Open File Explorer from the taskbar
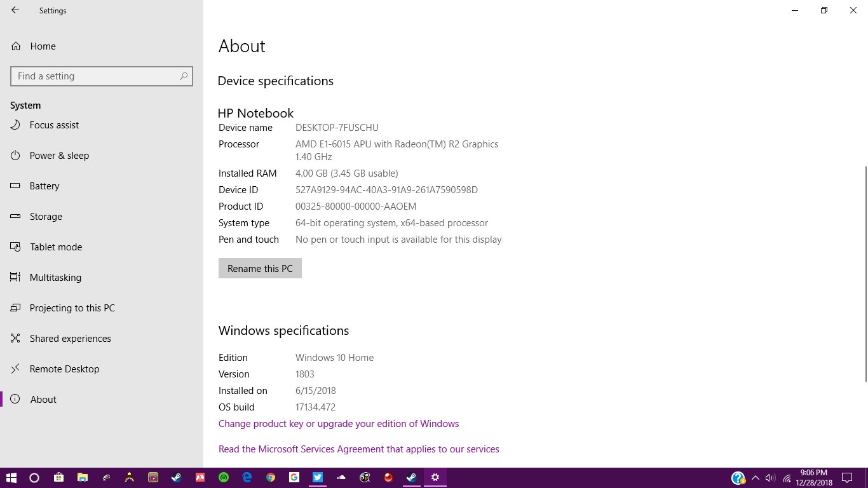868x488 pixels. coord(82,478)
